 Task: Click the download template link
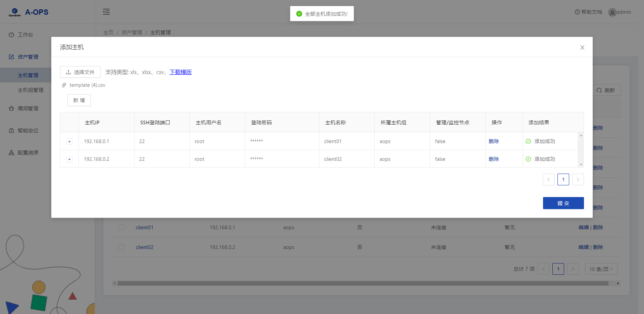click(x=180, y=72)
